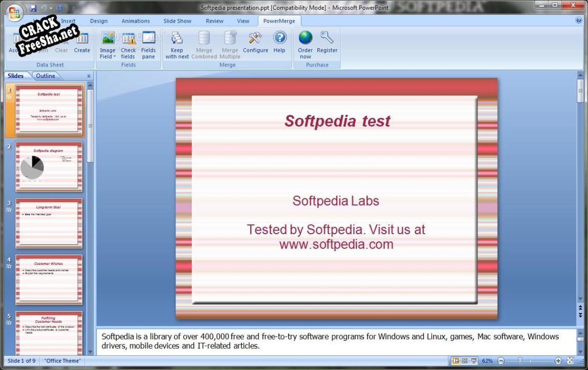Expand the Image Field dropdown
Viewport: 588px width, 370px height.
[108, 56]
